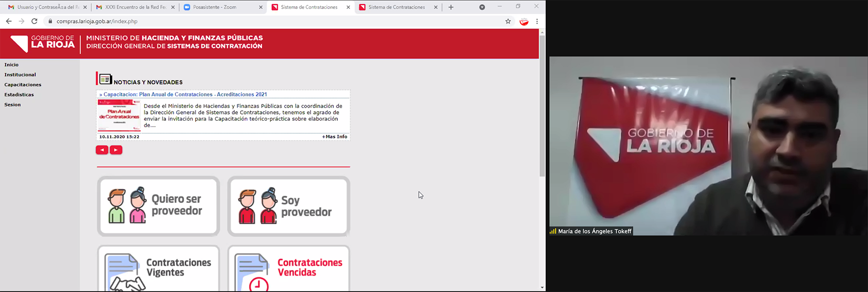Image resolution: width=868 pixels, height=292 pixels.
Task: Click the red extension icon in toolbar
Action: click(524, 21)
